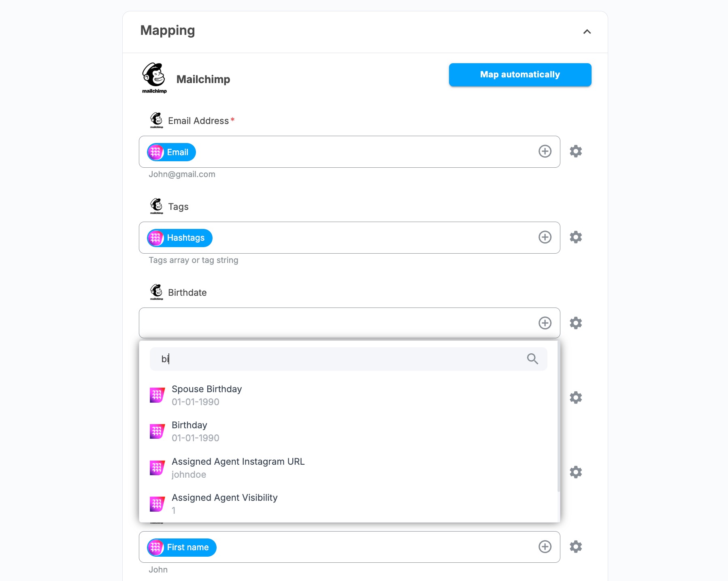Viewport: 728px width, 581px height.
Task: Click plus icon in Email Address field
Action: pos(545,152)
